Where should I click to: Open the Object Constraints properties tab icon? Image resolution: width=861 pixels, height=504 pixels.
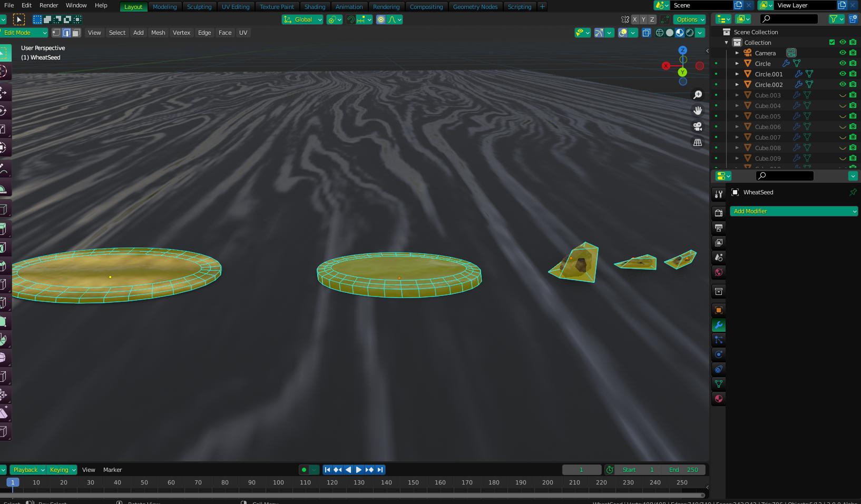tap(718, 369)
